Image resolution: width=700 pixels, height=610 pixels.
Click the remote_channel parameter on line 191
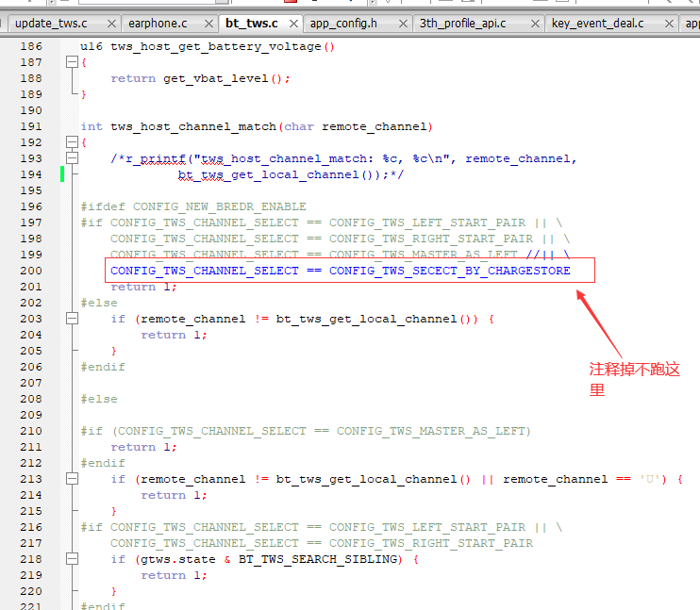click(x=375, y=126)
